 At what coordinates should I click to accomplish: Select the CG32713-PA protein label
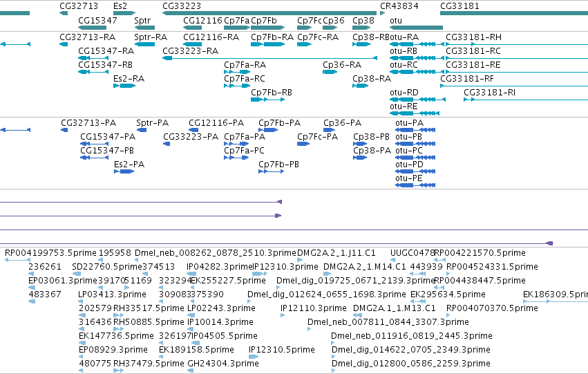tap(88, 123)
